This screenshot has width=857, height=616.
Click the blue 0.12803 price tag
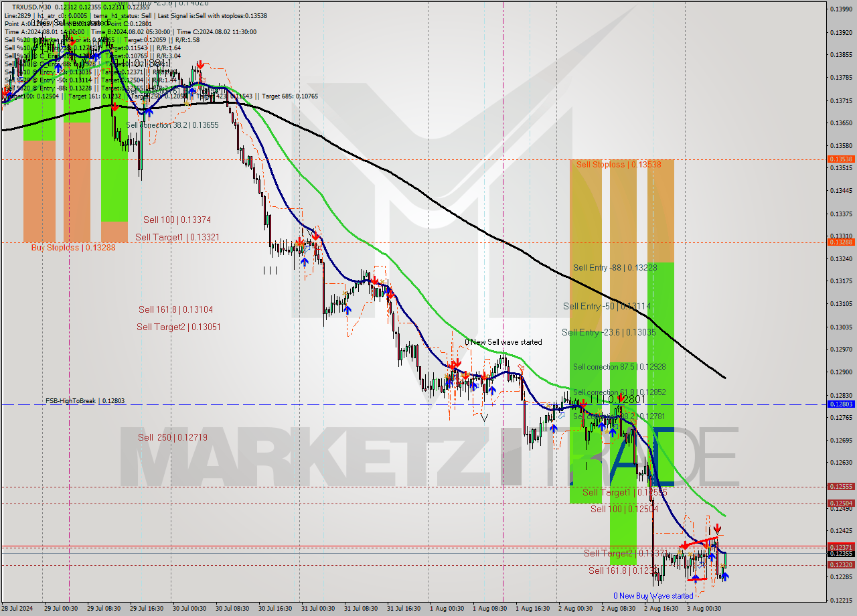840,404
